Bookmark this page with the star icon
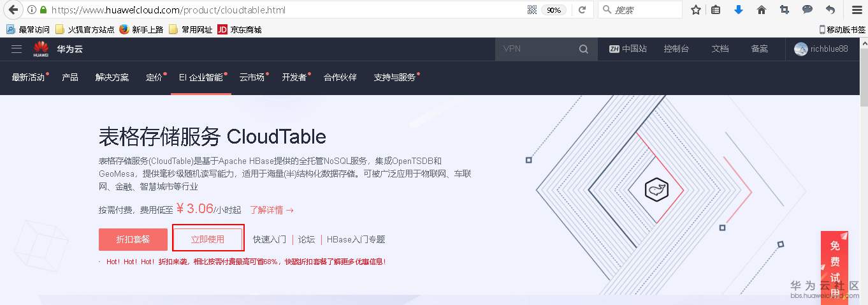This screenshot has width=868, height=305. 696,10
